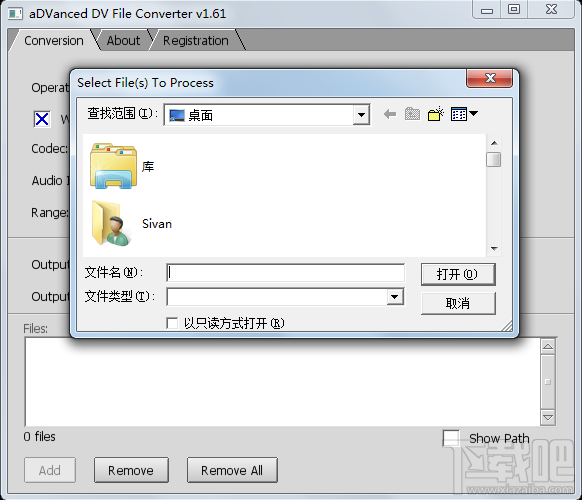This screenshot has width=582, height=500.
Task: Switch to the About tab
Action: [123, 40]
